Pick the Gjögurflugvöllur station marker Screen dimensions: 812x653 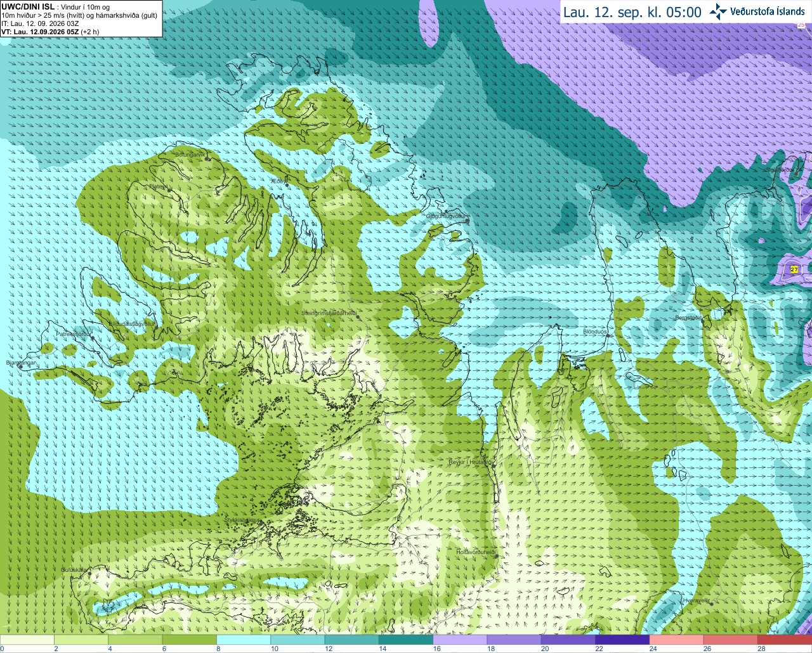pos(467,221)
